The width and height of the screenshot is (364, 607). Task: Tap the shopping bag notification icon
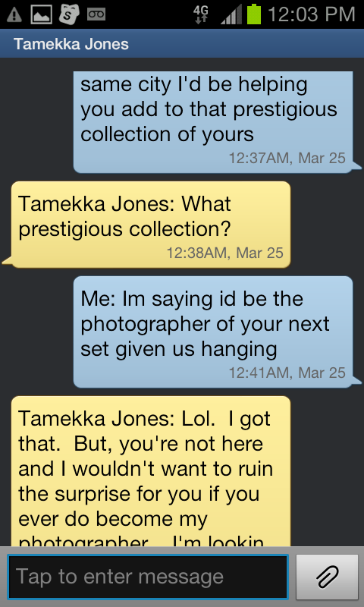click(69, 14)
